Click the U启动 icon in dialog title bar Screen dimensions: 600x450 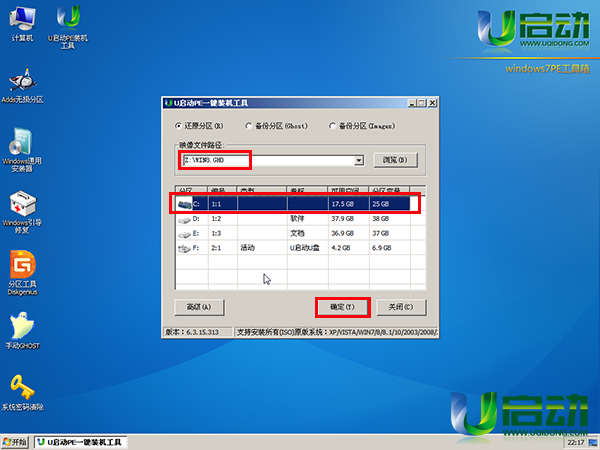tap(168, 103)
